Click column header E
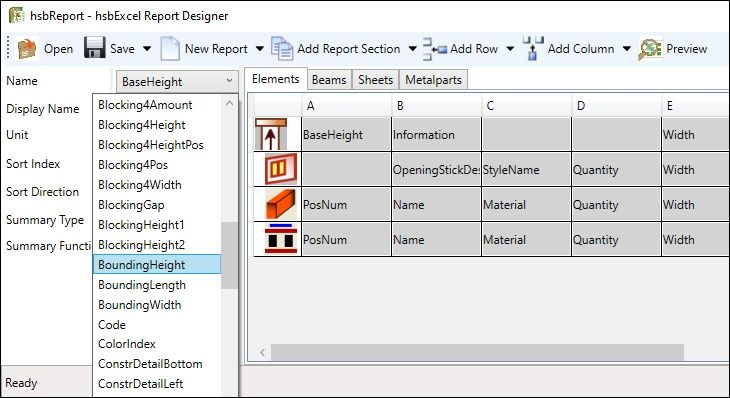 [696, 106]
